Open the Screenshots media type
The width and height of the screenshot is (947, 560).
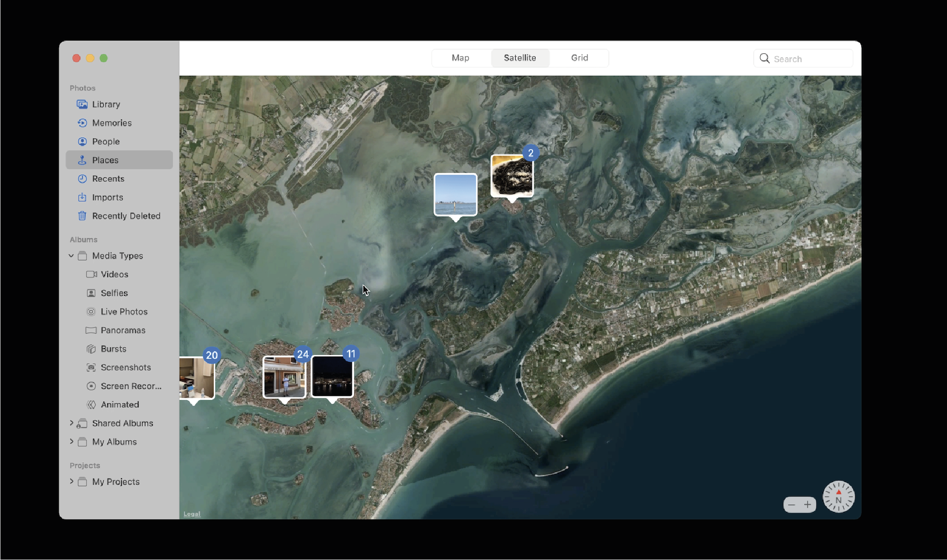pyautogui.click(x=125, y=367)
